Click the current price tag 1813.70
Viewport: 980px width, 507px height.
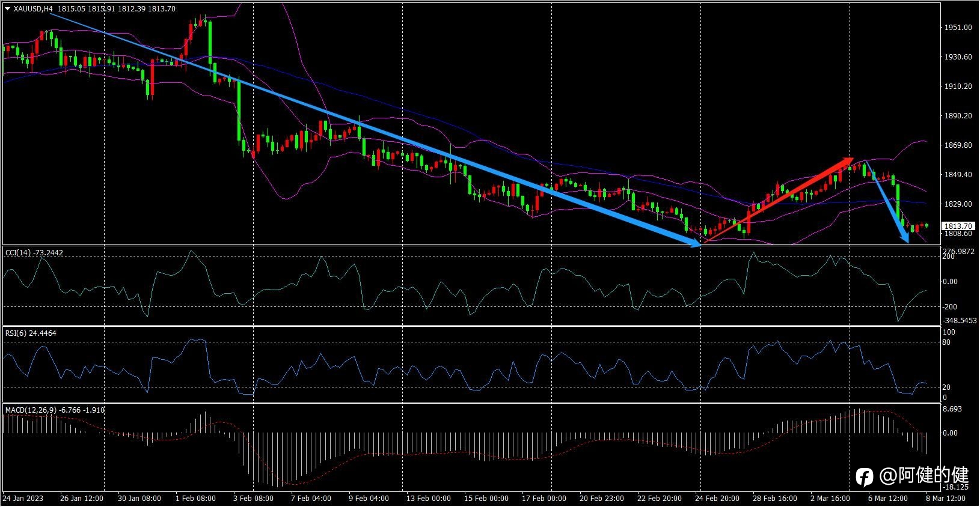(x=958, y=226)
